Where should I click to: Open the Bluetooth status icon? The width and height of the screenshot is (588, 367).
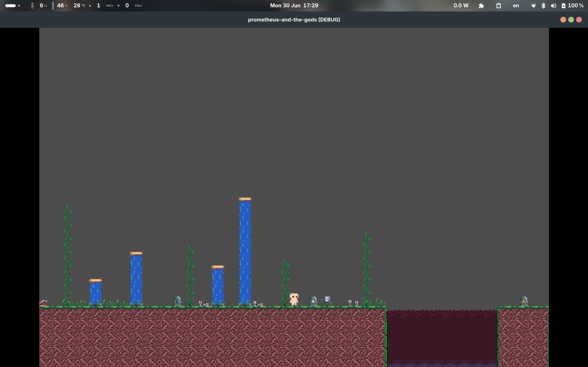(543, 6)
